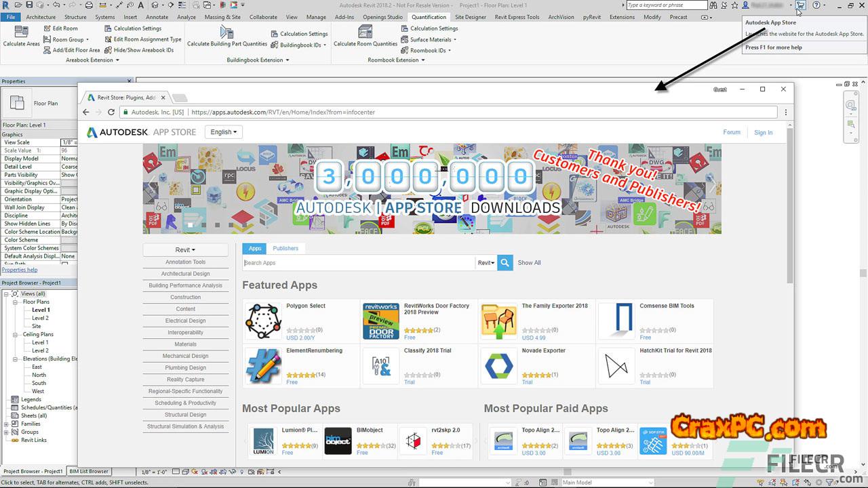Click the Revit application logo button
The image size is (868, 488).
pos(6,5)
